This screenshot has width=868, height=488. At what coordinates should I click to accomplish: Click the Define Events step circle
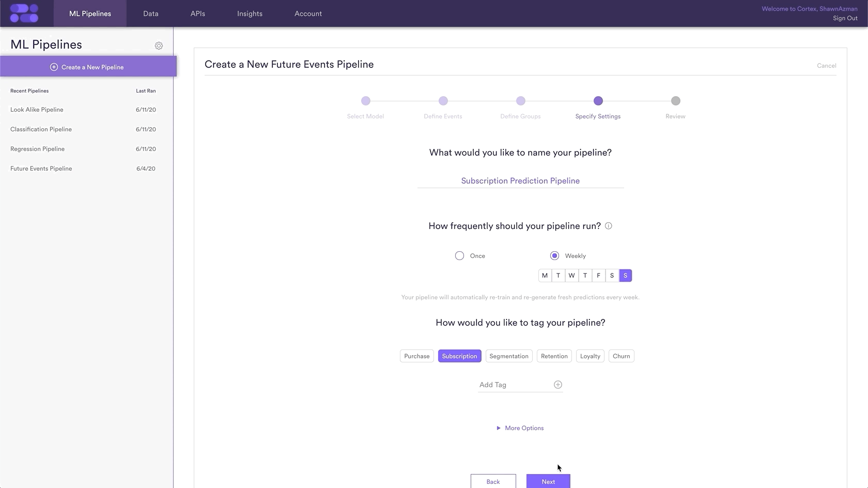coord(443,101)
